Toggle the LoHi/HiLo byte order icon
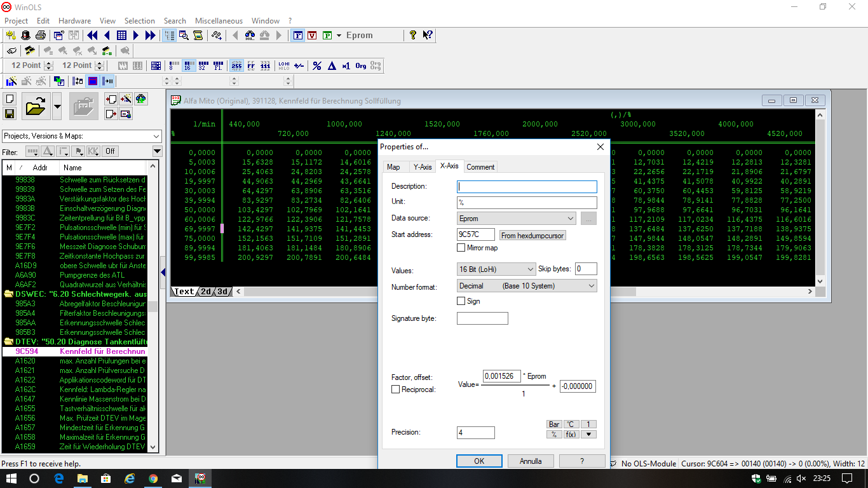This screenshot has height=488, width=868. [x=284, y=65]
